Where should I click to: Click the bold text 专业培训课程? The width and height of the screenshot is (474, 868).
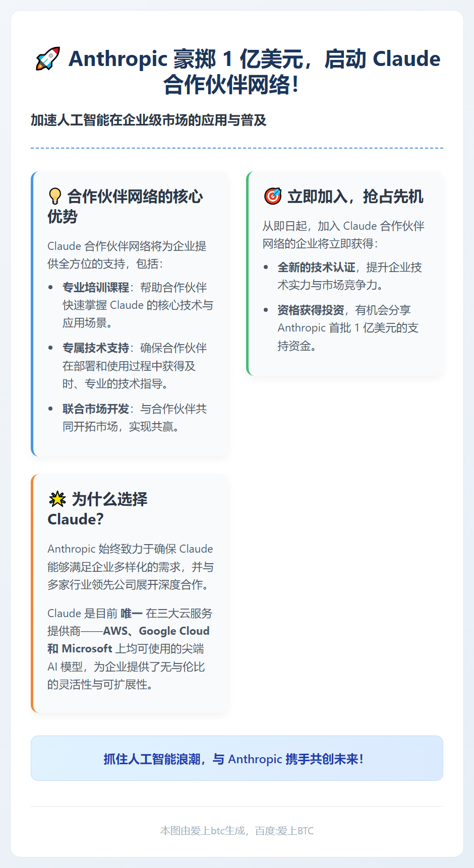96,288
